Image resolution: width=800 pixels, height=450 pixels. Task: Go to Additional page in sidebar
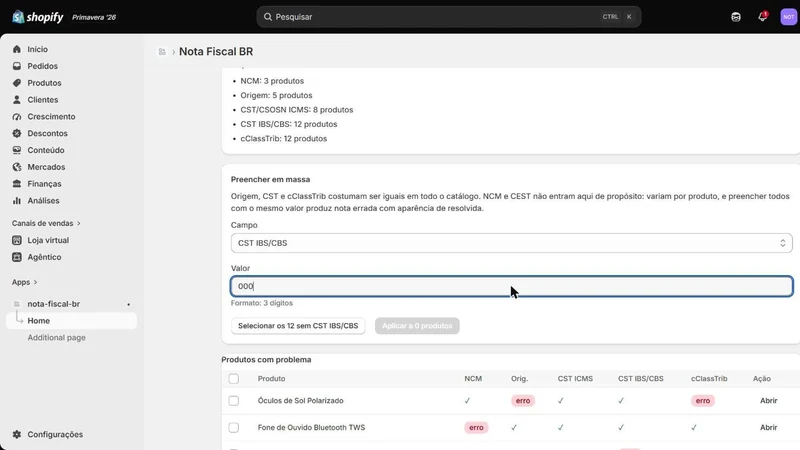pos(57,337)
